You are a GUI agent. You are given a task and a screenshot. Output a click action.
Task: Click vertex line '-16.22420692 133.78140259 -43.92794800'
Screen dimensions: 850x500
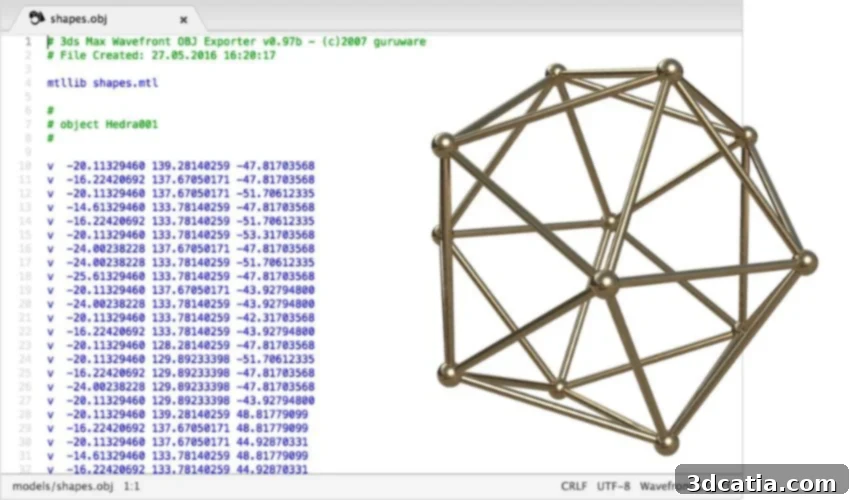[x=181, y=331]
